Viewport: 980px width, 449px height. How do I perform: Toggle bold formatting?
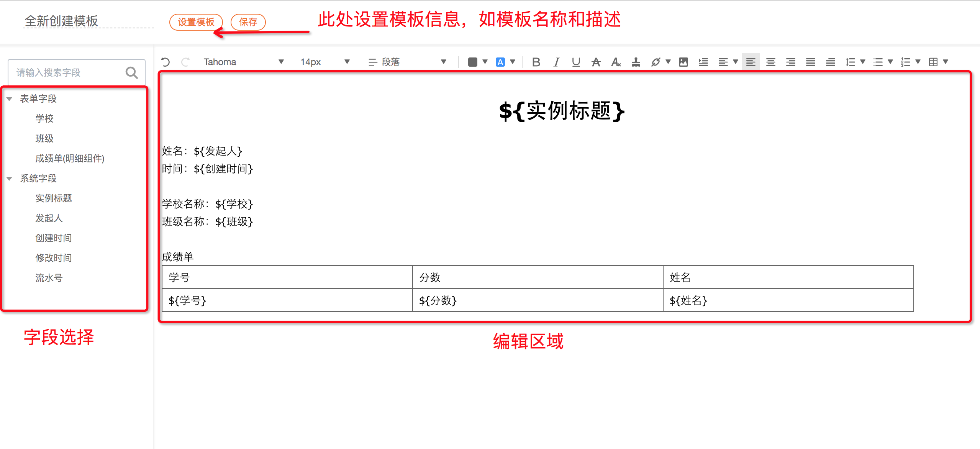coord(536,62)
